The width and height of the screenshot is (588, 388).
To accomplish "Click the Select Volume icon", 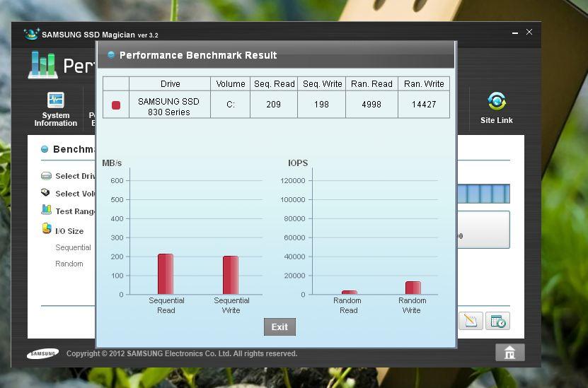I will [46, 192].
